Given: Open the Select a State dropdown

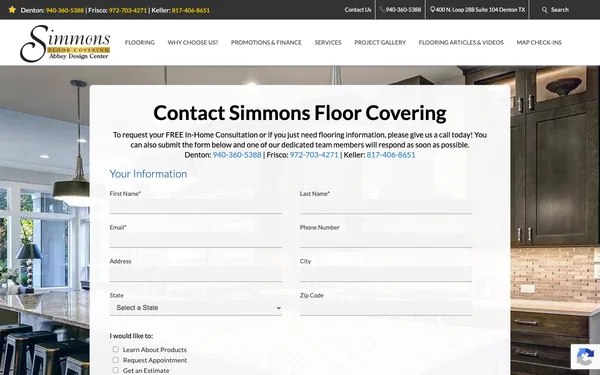Looking at the screenshot, I should (196, 308).
